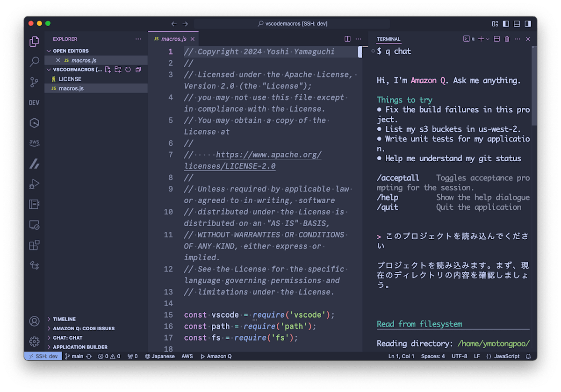Image resolution: width=561 pixels, height=392 pixels.
Task: Collapse all folders in Explorer
Action: pyautogui.click(x=138, y=70)
